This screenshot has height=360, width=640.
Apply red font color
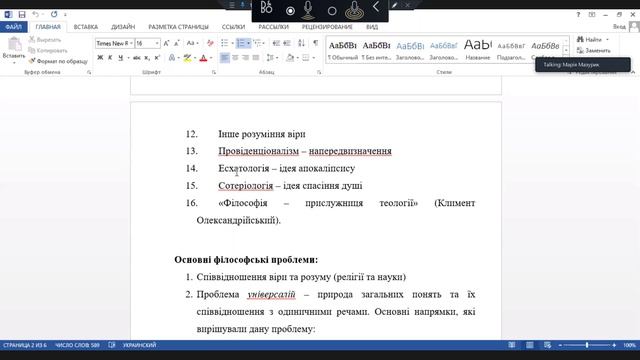(x=203, y=58)
